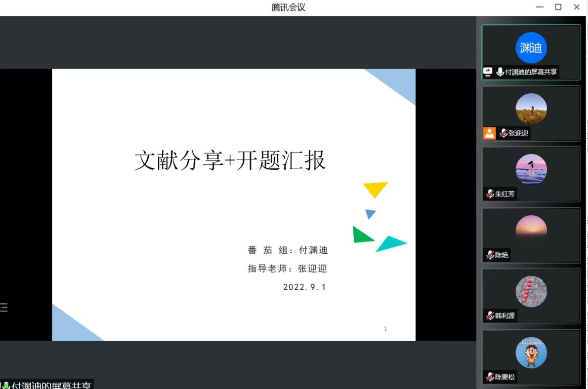Close the 腾讯会议 window

click(x=576, y=7)
